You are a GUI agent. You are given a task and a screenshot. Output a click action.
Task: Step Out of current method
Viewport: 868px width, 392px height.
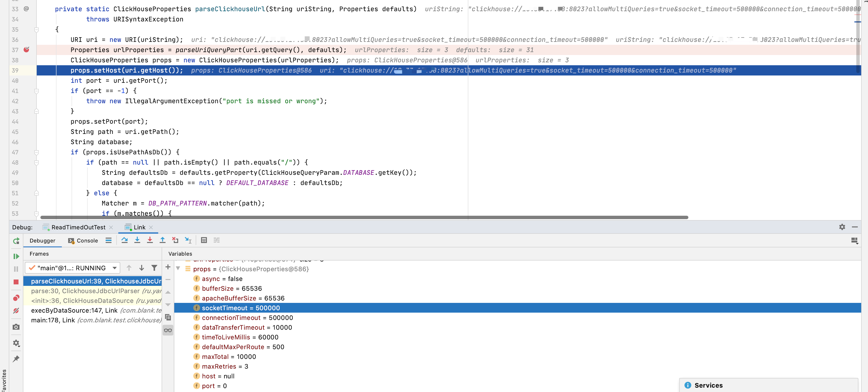[x=162, y=240]
